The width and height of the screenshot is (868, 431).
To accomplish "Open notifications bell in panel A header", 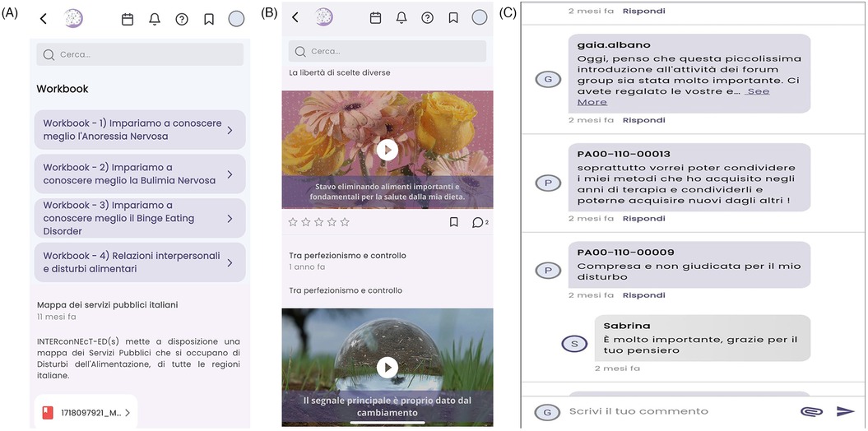I will (x=155, y=19).
